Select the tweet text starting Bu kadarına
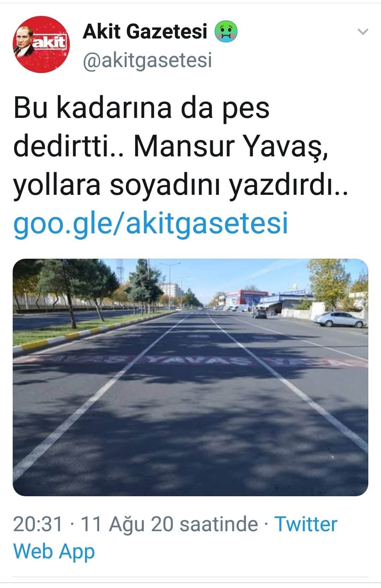The width and height of the screenshot is (381, 588). click(x=181, y=146)
